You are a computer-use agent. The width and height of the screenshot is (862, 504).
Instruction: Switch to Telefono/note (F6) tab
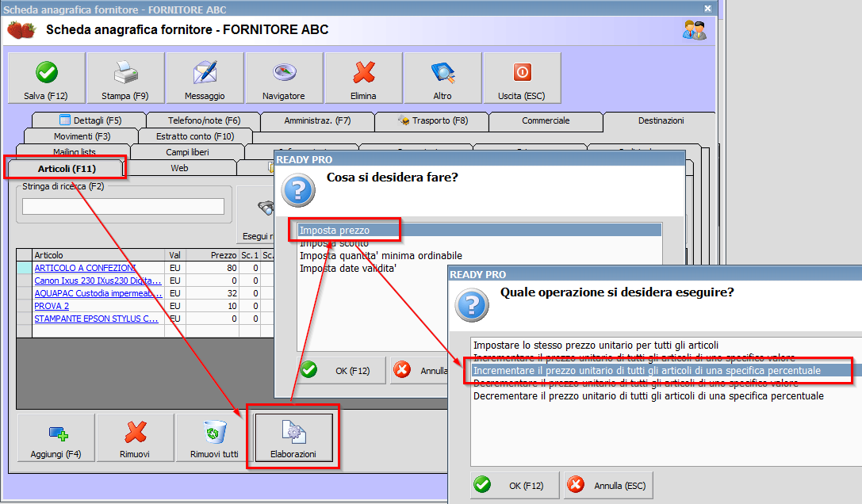point(204,120)
